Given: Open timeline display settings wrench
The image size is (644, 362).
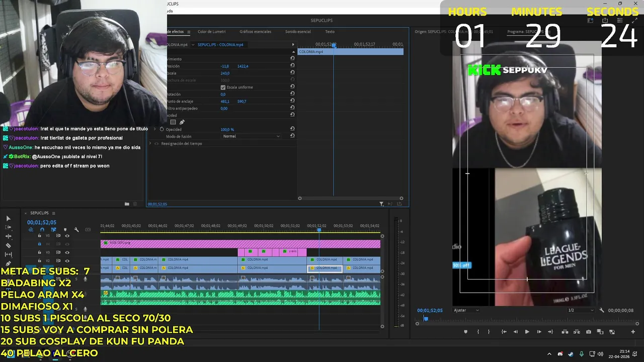Looking at the screenshot, I should coord(76,230).
